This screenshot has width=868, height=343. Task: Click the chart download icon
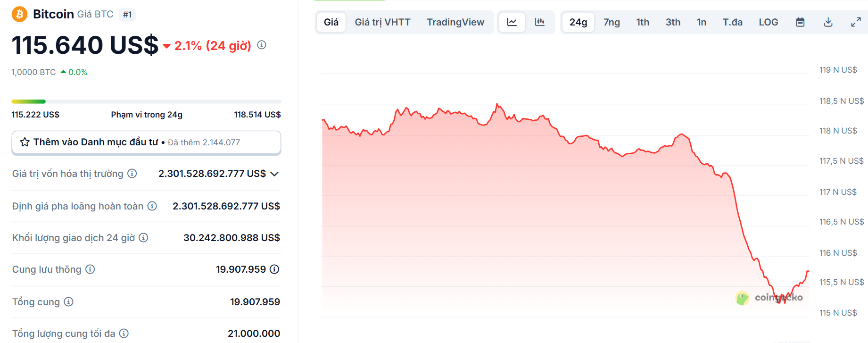coord(828,22)
